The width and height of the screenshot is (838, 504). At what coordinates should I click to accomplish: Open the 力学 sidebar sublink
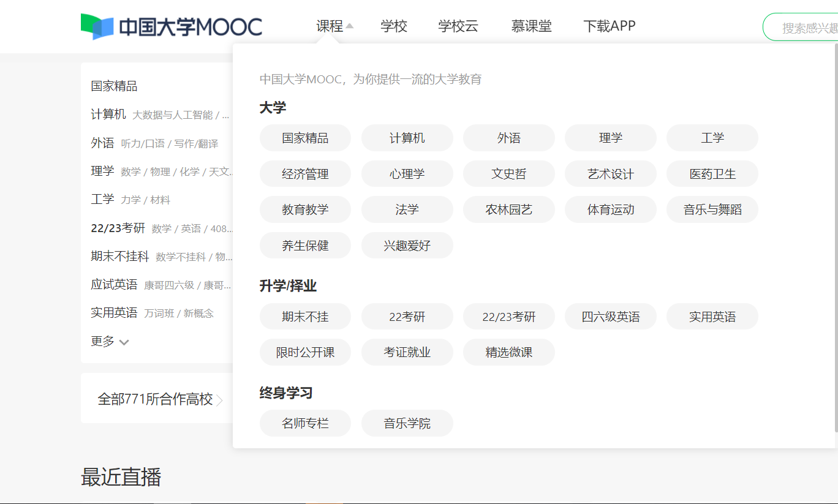coord(131,200)
